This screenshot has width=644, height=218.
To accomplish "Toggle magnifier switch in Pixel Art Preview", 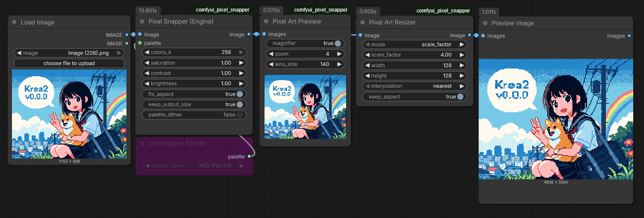I will [x=338, y=43].
